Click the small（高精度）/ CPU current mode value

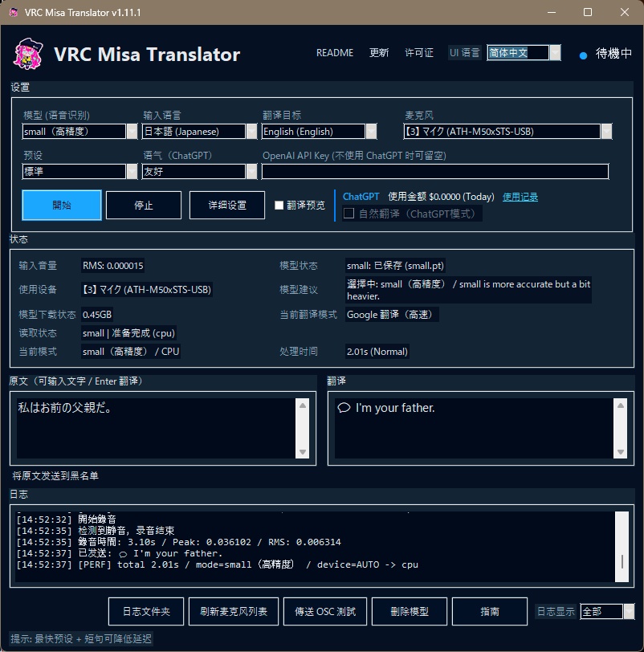131,352
